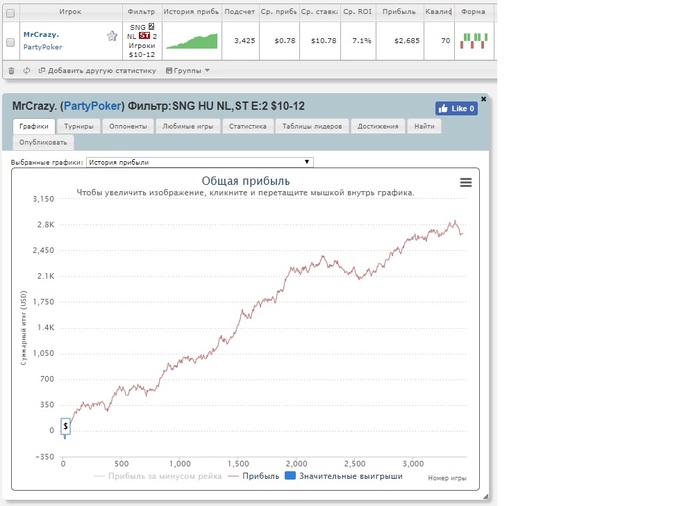700x506 pixels.
Task: Open the profit history sparkline thumbnail
Action: point(192,41)
